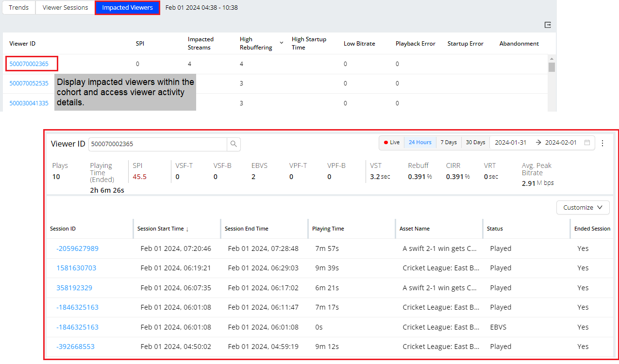Open viewer 500070002365 link

[29, 64]
